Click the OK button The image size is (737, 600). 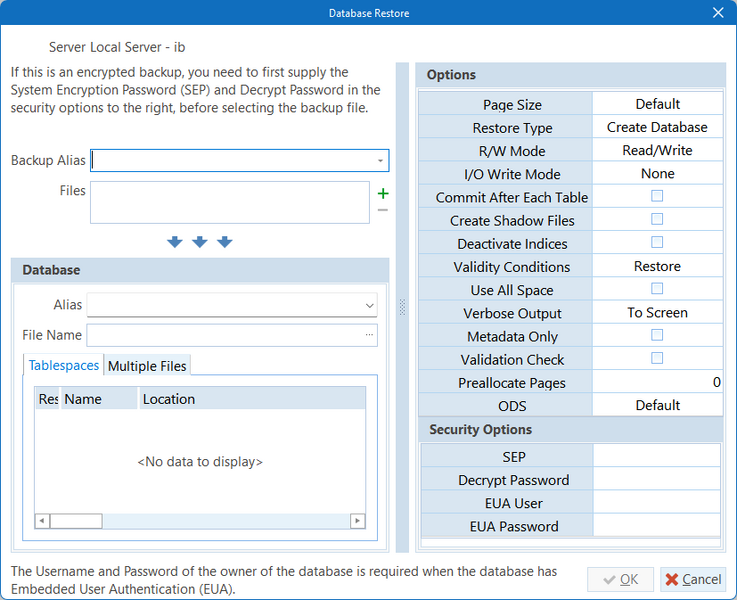click(620, 579)
